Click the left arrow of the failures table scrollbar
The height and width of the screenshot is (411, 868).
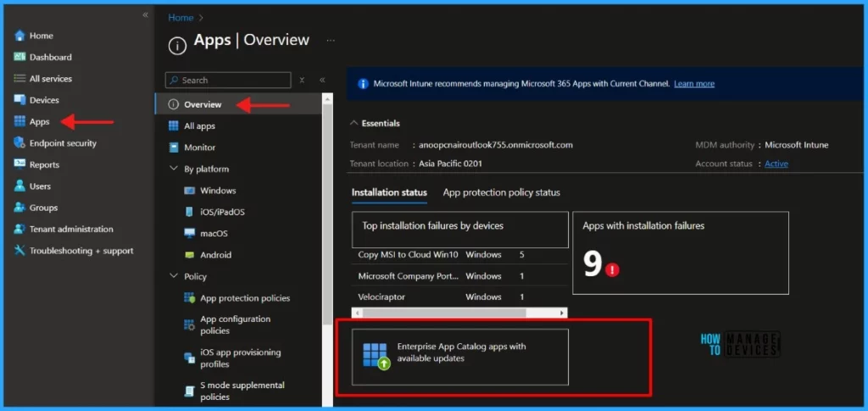point(358,313)
